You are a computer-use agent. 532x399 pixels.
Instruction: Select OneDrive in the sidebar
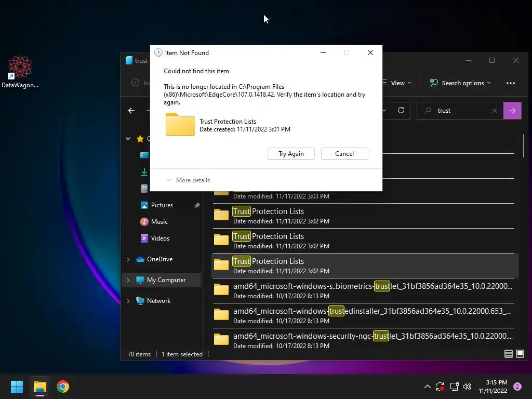point(159,259)
